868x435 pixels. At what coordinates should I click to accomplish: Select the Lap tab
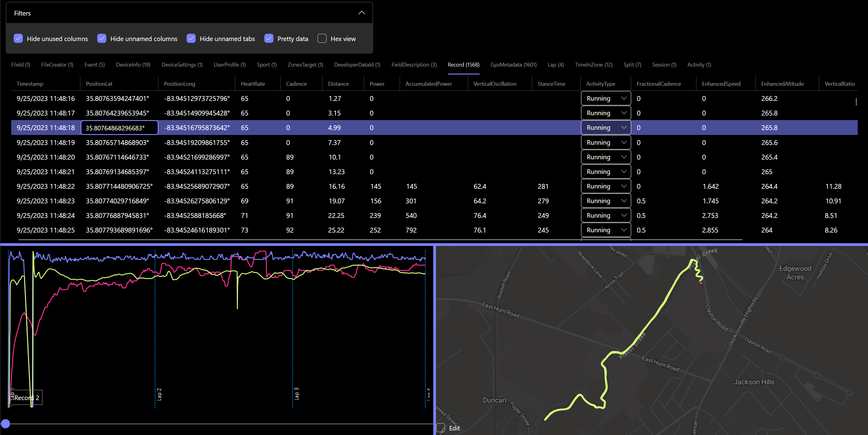click(555, 65)
